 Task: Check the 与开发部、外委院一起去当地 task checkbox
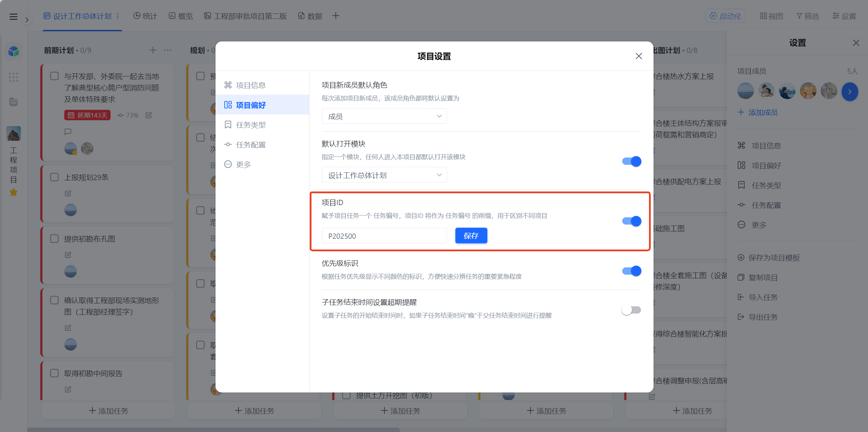54,76
